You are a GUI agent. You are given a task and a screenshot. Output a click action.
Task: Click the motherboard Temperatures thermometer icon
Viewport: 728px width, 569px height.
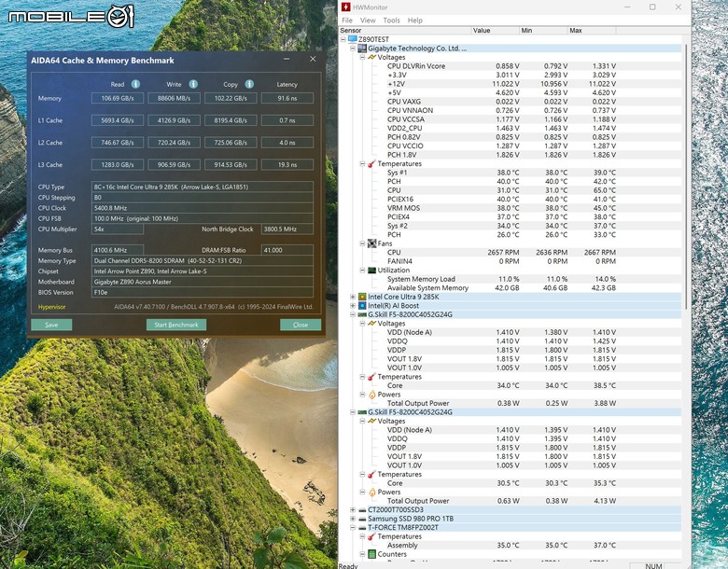pos(371,164)
